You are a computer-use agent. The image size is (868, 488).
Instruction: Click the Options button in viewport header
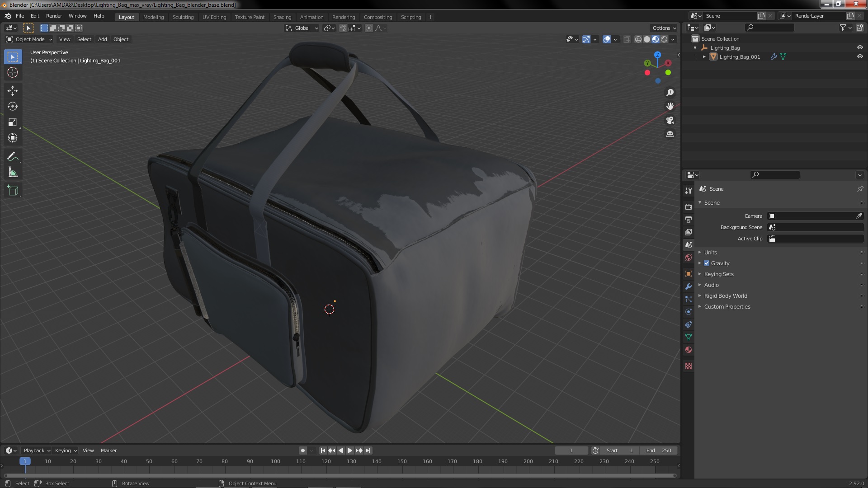[x=664, y=28]
